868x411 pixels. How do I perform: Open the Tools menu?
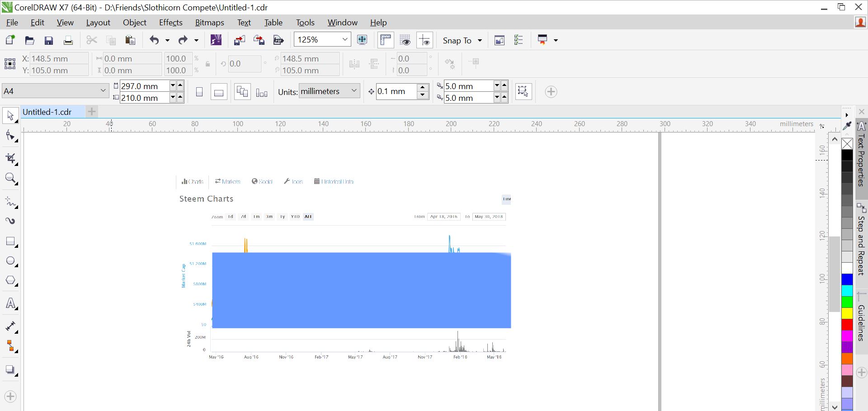[x=305, y=23]
